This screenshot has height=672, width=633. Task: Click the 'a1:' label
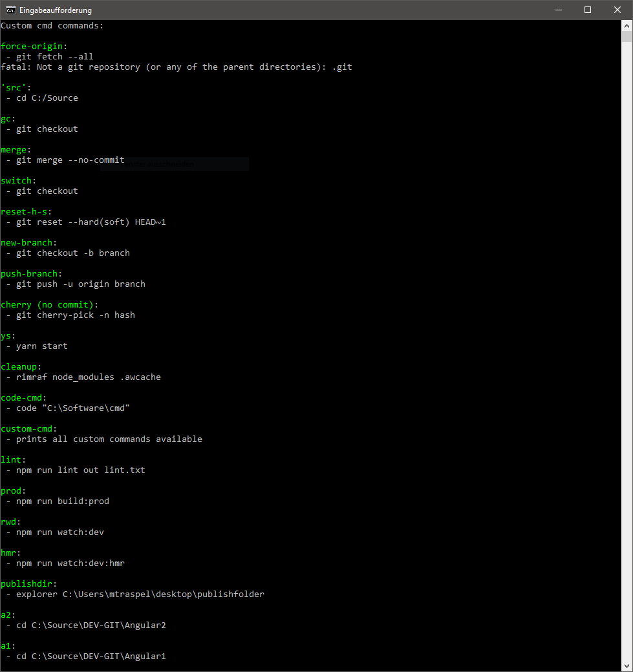click(x=8, y=646)
